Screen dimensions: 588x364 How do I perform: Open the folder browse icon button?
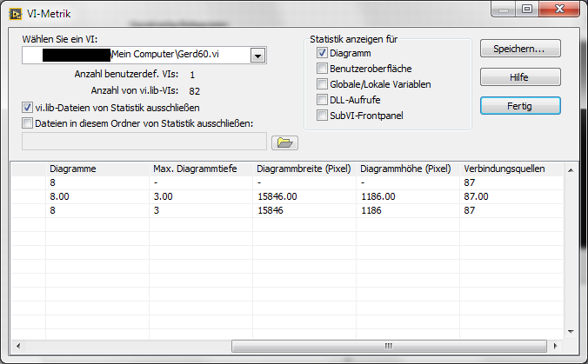[284, 142]
